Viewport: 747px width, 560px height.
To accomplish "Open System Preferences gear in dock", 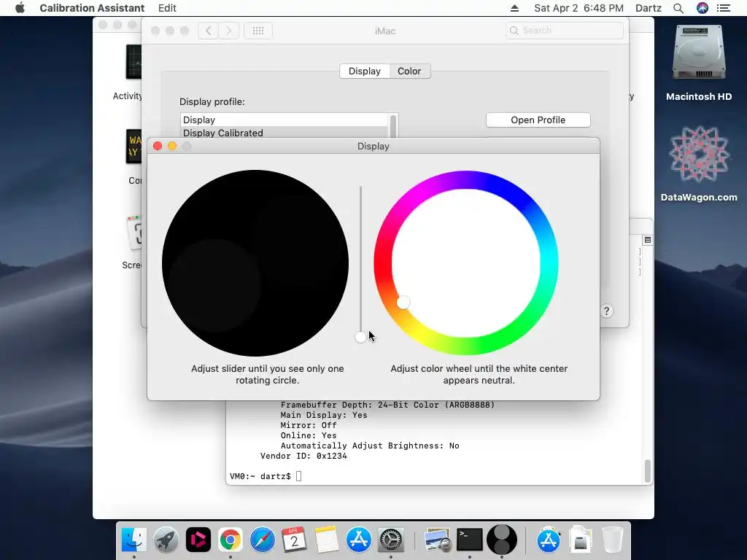I will tap(391, 540).
